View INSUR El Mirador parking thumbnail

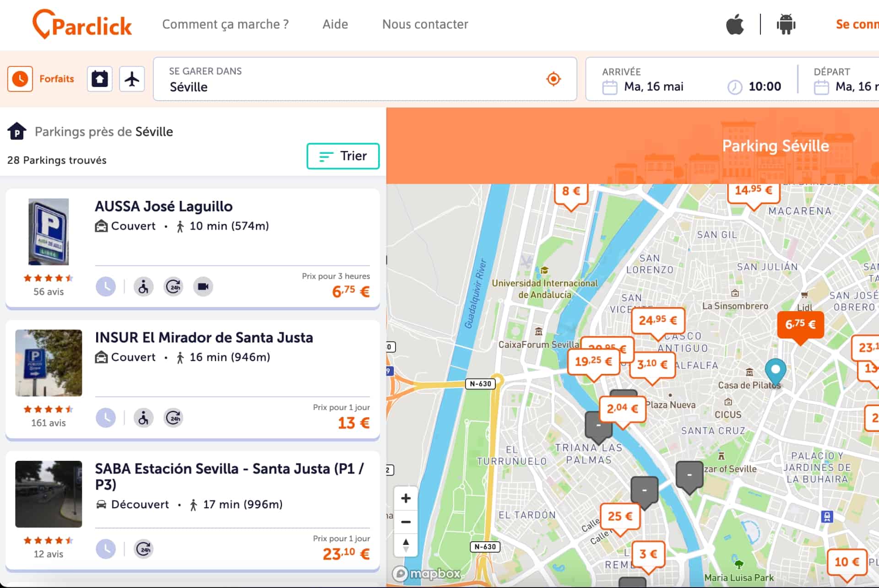tap(49, 363)
